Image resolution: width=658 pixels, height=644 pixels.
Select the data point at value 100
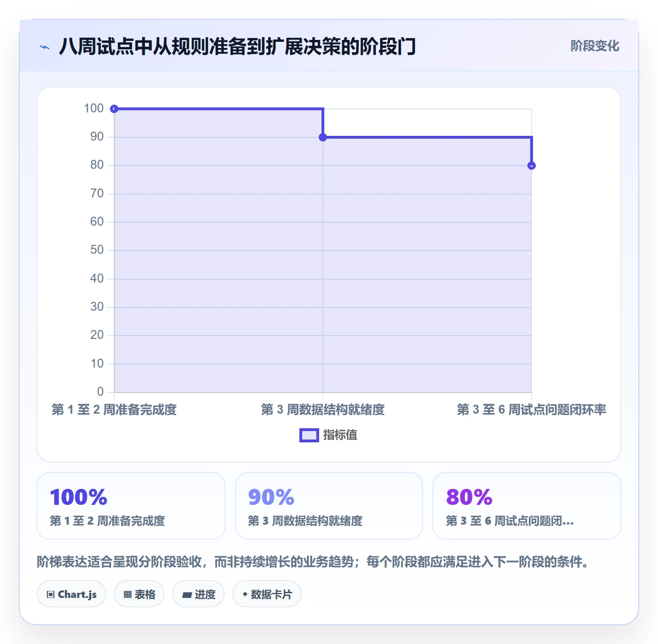click(114, 109)
